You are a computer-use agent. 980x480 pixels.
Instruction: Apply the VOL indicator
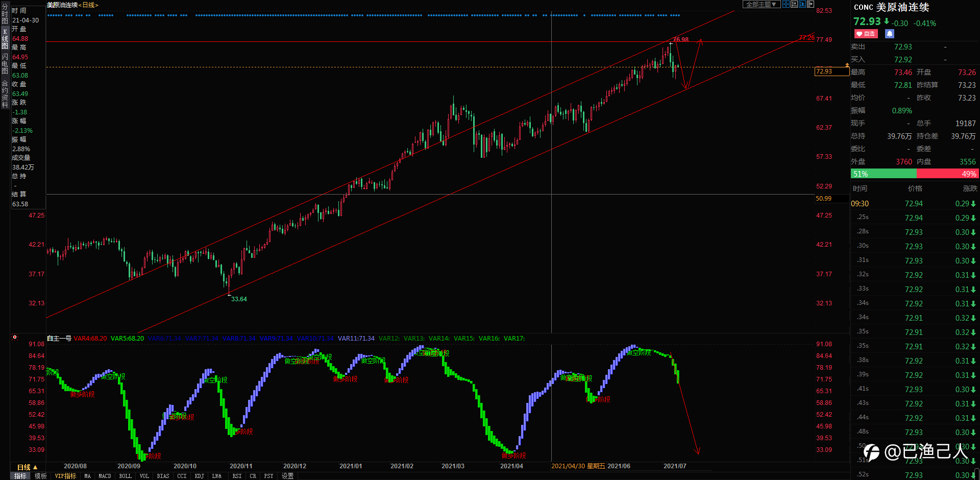(144, 476)
